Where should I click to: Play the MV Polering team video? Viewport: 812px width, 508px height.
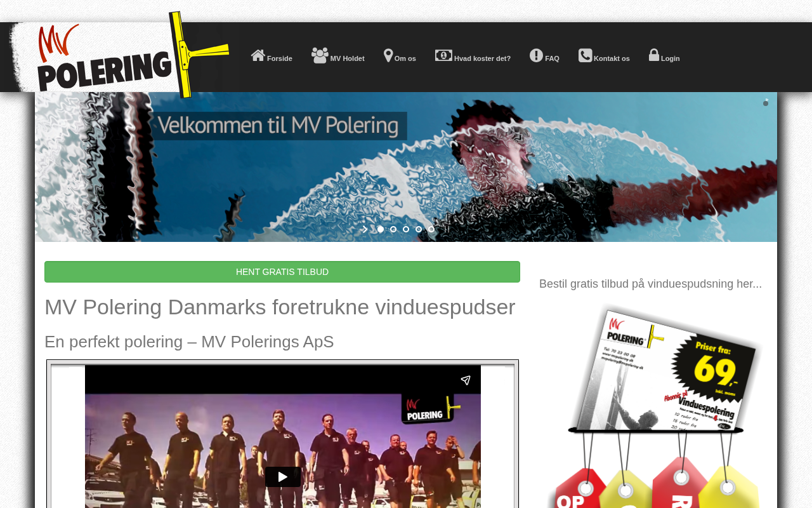[283, 477]
